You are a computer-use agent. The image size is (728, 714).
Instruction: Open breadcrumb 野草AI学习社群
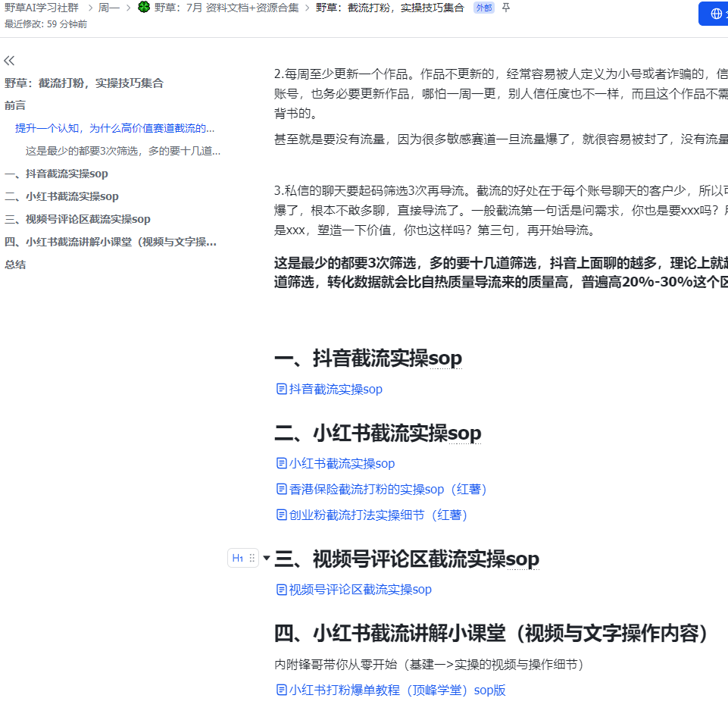[x=42, y=8]
